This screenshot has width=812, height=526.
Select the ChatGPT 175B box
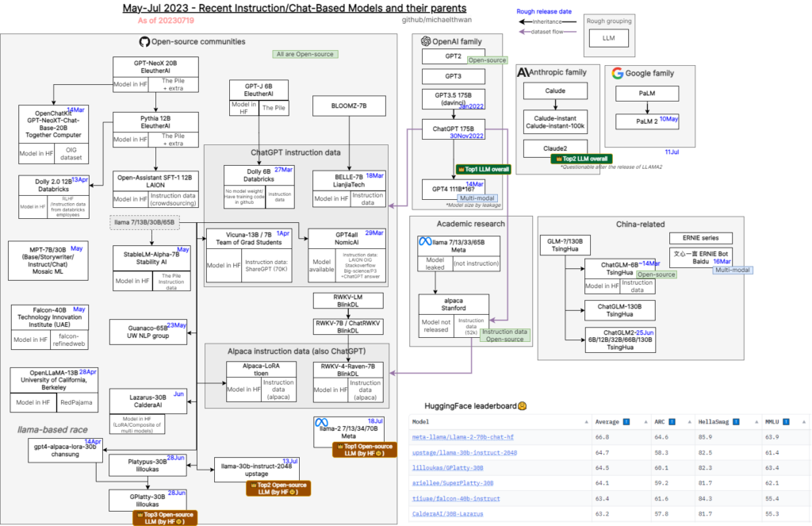click(x=454, y=129)
